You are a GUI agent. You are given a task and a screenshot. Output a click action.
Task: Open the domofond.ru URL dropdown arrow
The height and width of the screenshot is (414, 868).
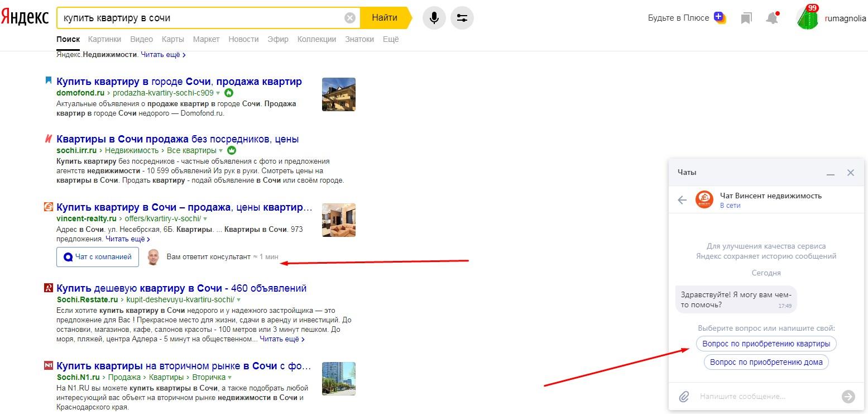219,93
